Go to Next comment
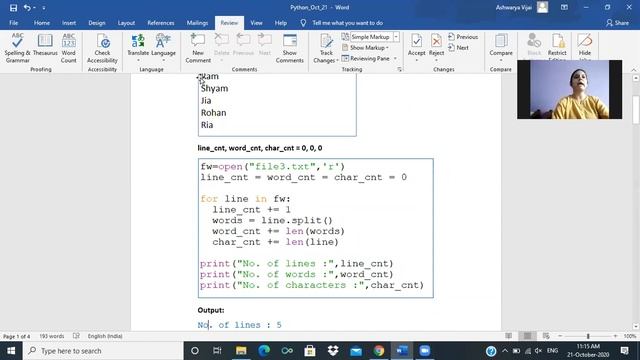640x360 pixels. pos(265,45)
